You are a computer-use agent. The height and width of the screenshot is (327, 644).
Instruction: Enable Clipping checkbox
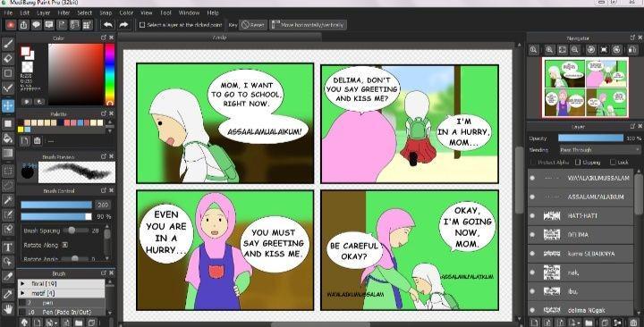[x=578, y=163]
